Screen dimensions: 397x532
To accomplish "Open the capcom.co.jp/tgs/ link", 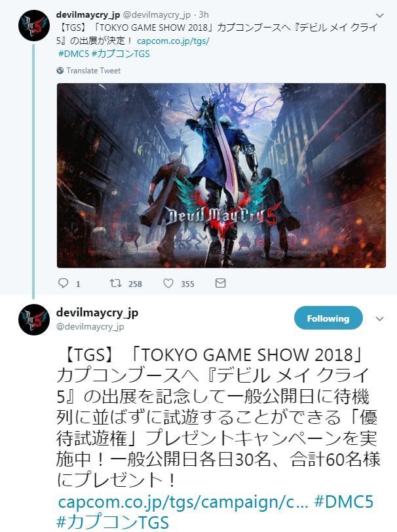I will [173, 41].
